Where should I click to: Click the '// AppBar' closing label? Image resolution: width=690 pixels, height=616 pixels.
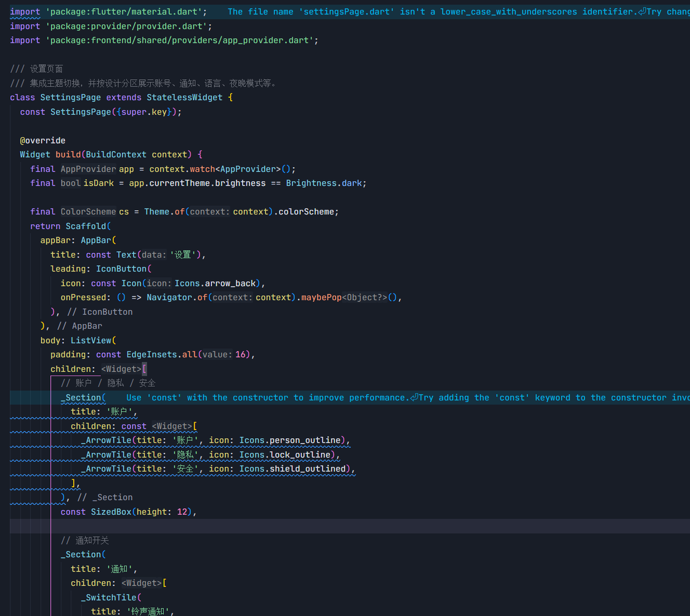click(80, 326)
